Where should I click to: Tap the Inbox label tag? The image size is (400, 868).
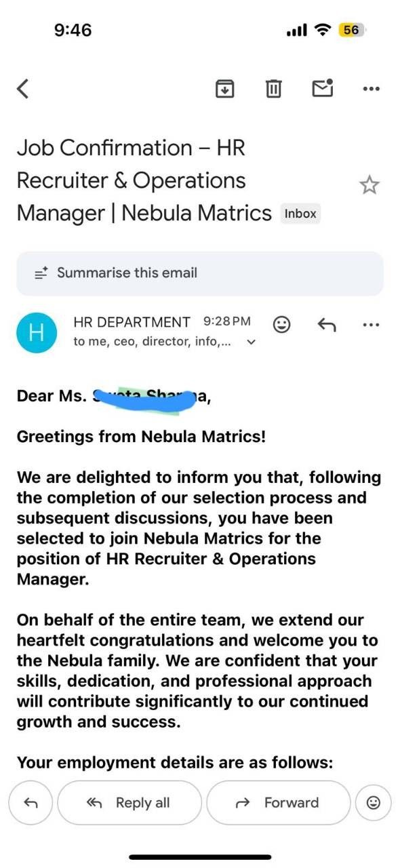(300, 214)
